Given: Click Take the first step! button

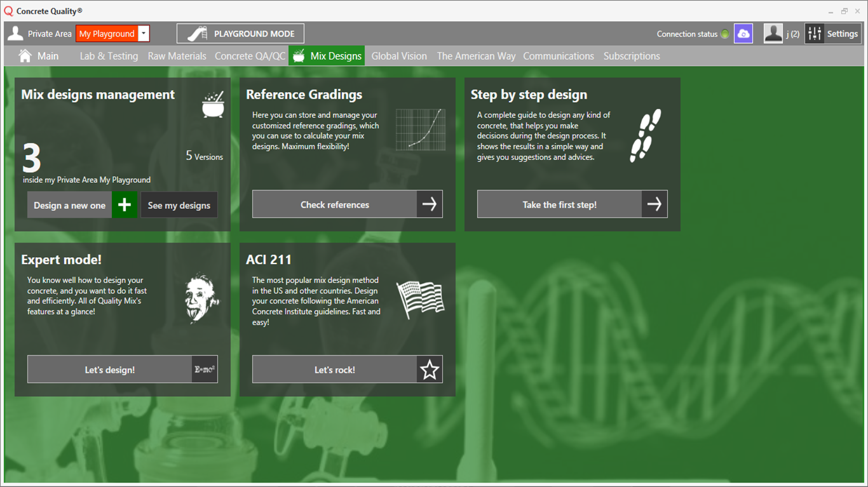Looking at the screenshot, I should [573, 204].
